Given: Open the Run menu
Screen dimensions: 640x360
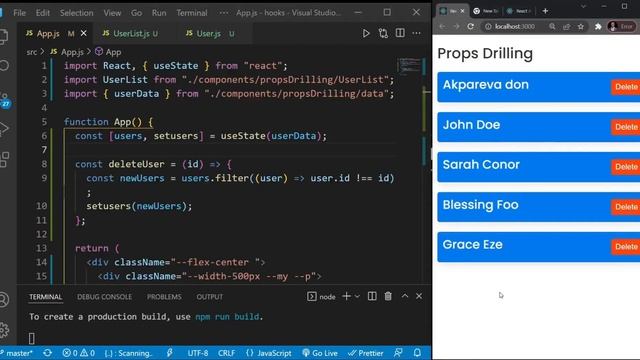Looking at the screenshot, I should [159, 13].
